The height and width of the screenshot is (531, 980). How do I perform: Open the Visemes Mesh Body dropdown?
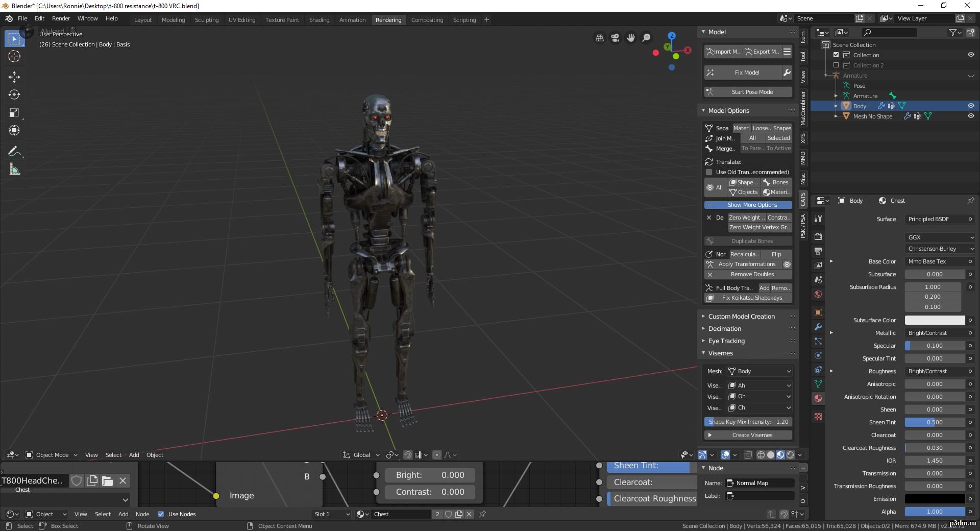759,371
